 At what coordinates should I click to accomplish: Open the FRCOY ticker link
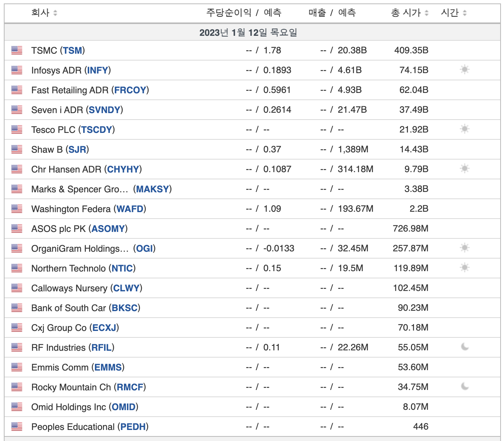(x=130, y=90)
